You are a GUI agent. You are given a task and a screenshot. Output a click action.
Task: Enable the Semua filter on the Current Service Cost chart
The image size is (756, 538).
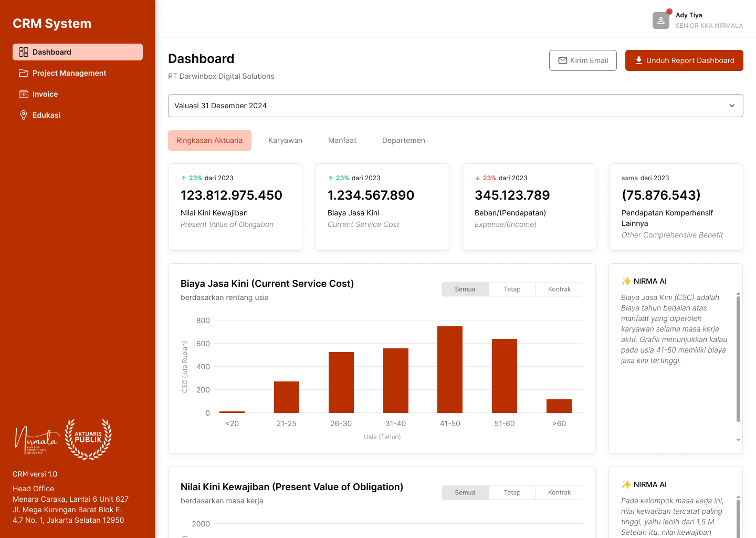[465, 289]
